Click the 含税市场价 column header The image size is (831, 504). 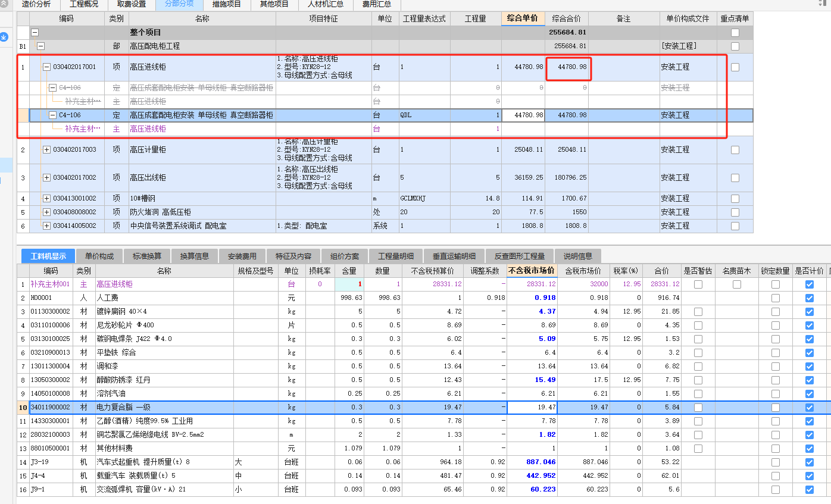[582, 271]
